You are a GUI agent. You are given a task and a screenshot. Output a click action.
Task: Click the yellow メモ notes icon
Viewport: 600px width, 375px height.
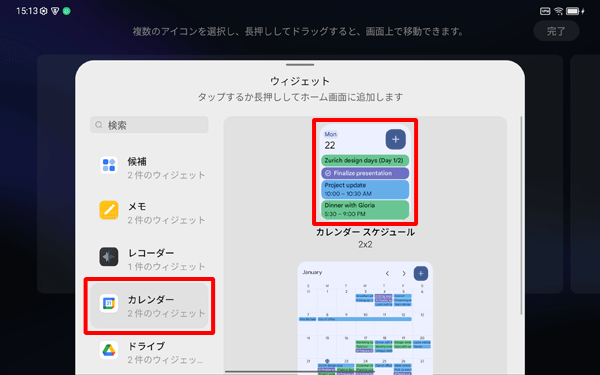109,210
